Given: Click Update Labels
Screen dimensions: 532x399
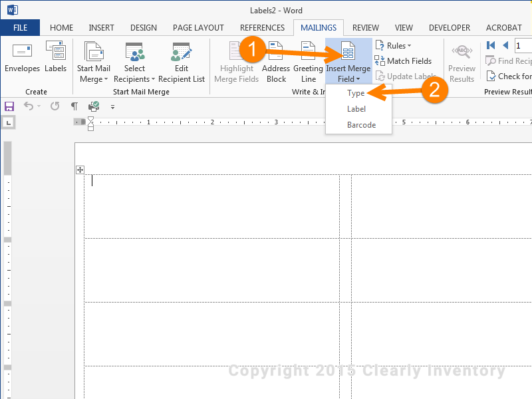Looking at the screenshot, I should pos(406,76).
